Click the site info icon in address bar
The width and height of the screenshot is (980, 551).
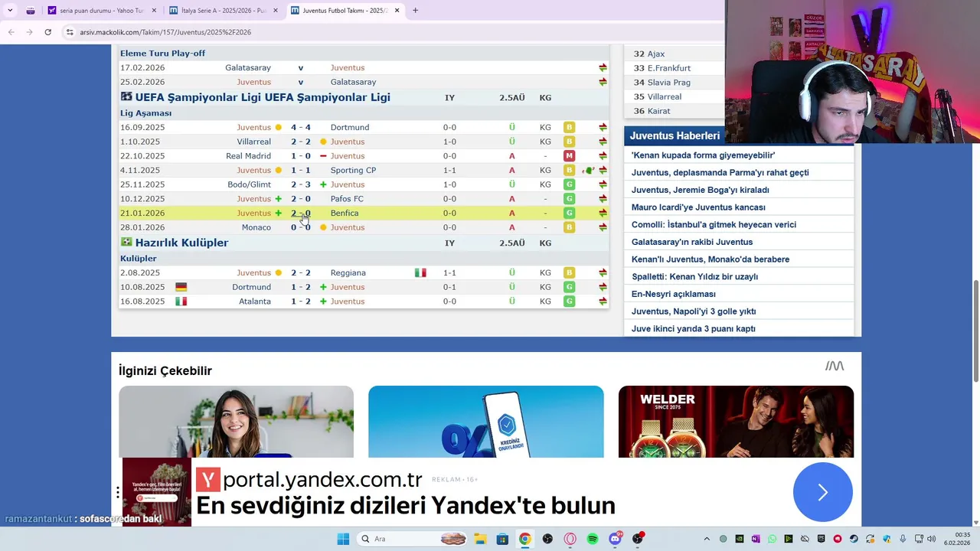coord(70,32)
